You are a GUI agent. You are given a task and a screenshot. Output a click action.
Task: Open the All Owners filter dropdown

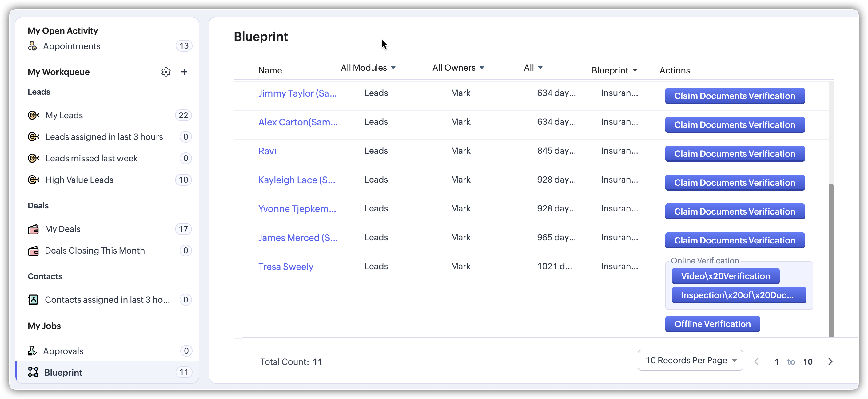pyautogui.click(x=458, y=68)
